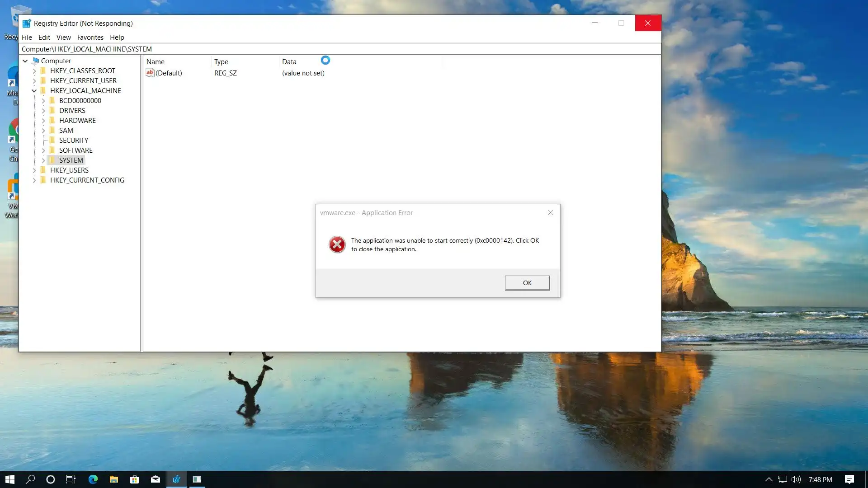Open the Action Center notification icon

point(849,479)
